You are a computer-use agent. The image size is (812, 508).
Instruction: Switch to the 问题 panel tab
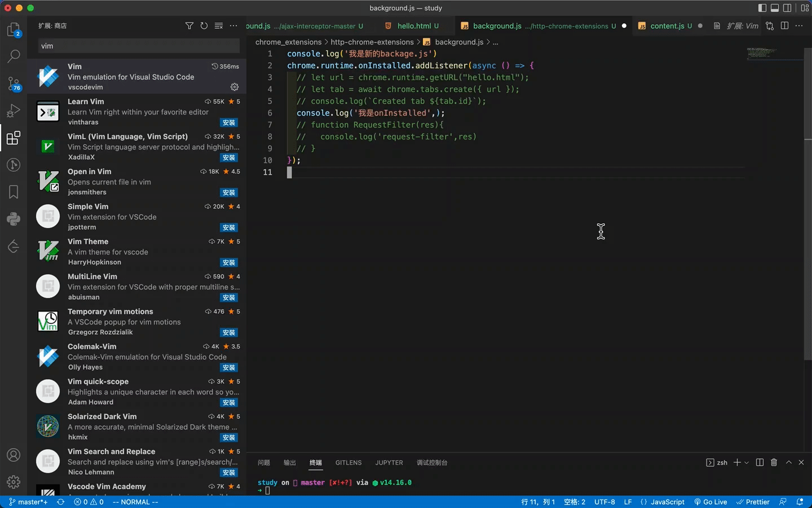[264, 462]
